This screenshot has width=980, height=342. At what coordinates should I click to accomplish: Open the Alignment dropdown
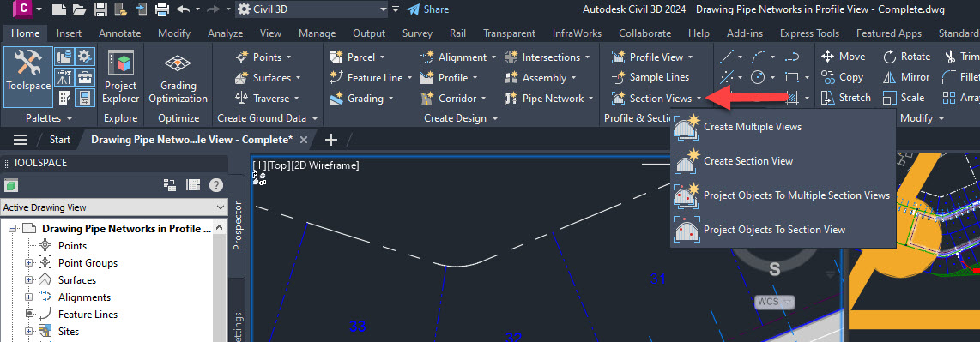[458, 57]
